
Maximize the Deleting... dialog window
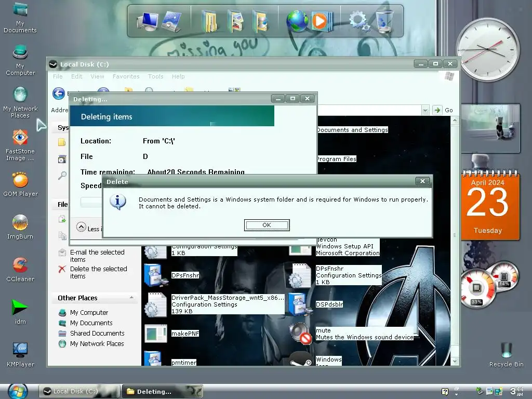[x=292, y=98]
